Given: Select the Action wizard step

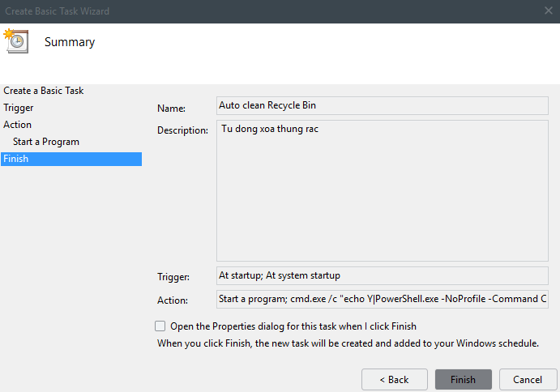Looking at the screenshot, I should point(18,125).
